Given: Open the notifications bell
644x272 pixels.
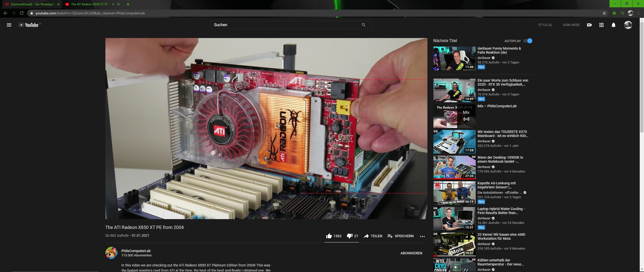Looking at the screenshot, I should 614,25.
